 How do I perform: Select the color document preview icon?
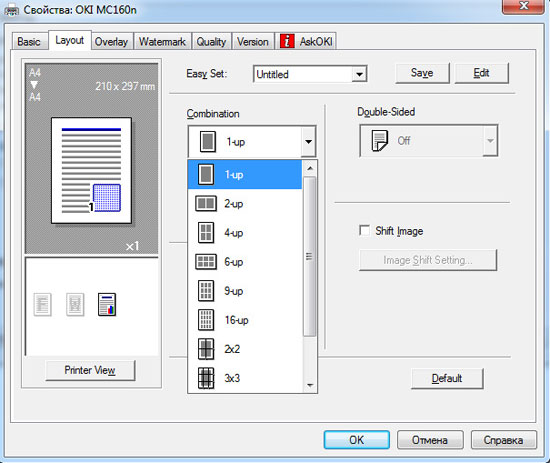(107, 304)
